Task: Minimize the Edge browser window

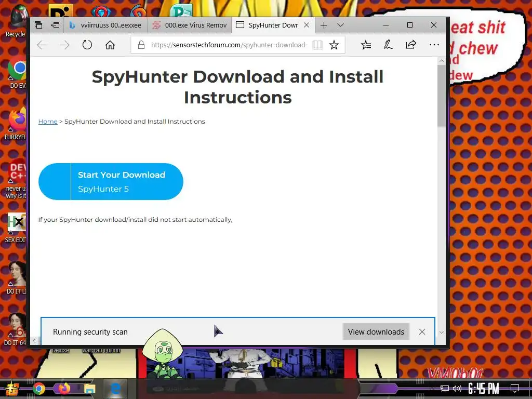Action: click(x=386, y=25)
